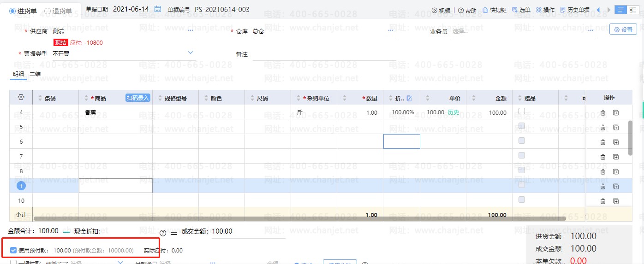Open the 快捷键 shortcuts list
This screenshot has height=264, width=644.
point(495,10)
